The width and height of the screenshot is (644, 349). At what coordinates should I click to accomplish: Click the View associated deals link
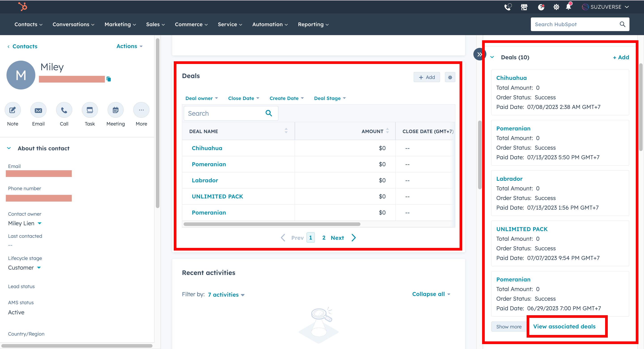tap(564, 326)
